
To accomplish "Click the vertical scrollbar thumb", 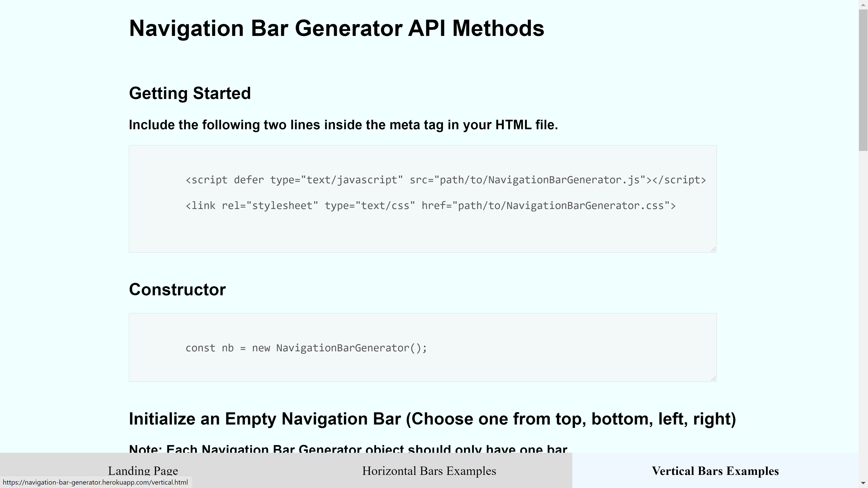I will [x=863, y=80].
